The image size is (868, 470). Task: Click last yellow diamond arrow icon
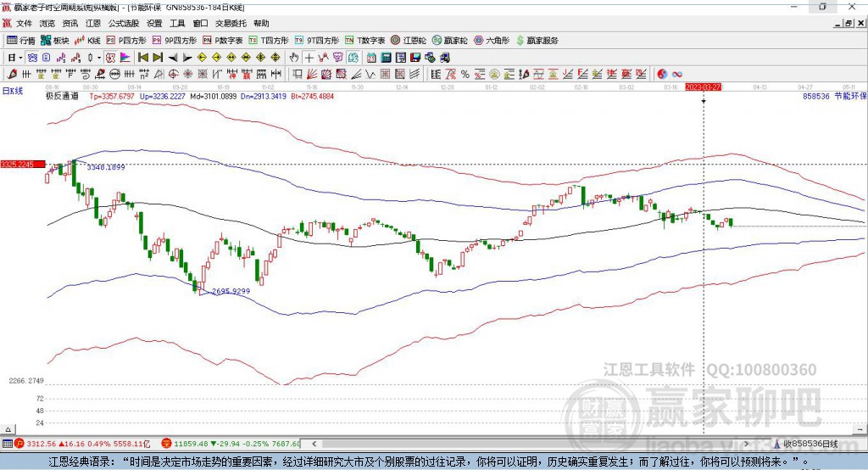pyautogui.click(x=275, y=58)
